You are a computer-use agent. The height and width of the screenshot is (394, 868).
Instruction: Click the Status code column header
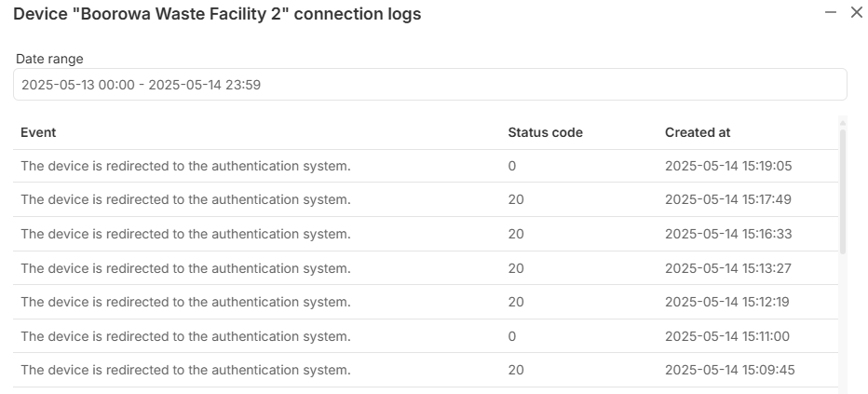click(x=545, y=132)
